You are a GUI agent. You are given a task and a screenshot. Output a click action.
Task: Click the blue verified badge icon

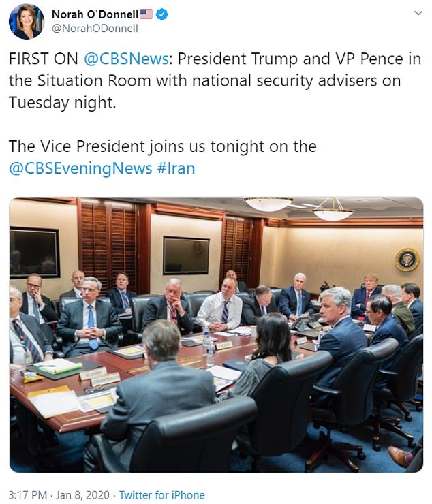(x=161, y=14)
